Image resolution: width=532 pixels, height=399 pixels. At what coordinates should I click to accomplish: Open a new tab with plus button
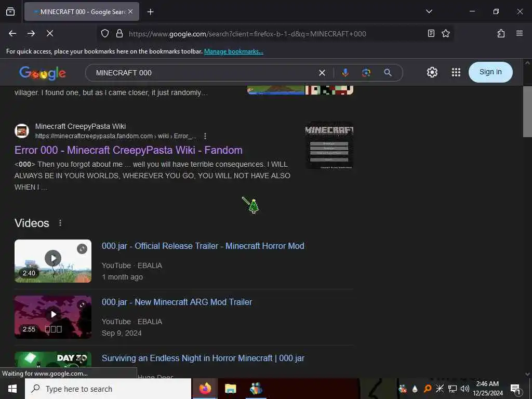[150, 12]
